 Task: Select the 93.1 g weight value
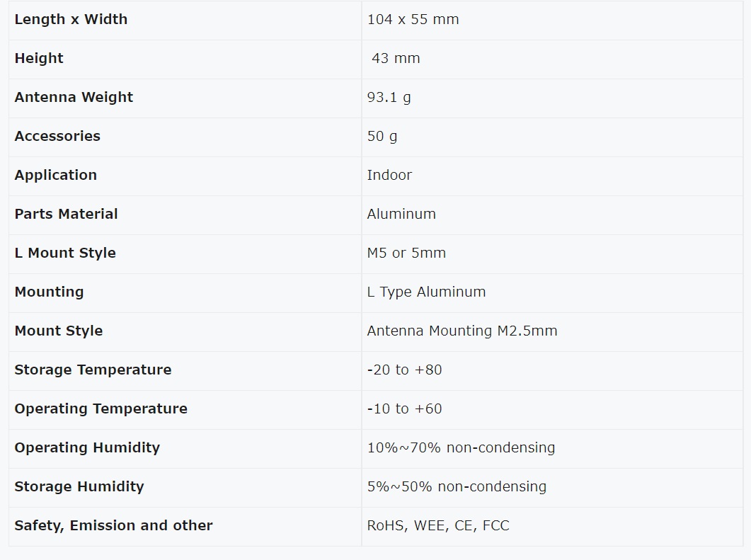pyautogui.click(x=389, y=97)
